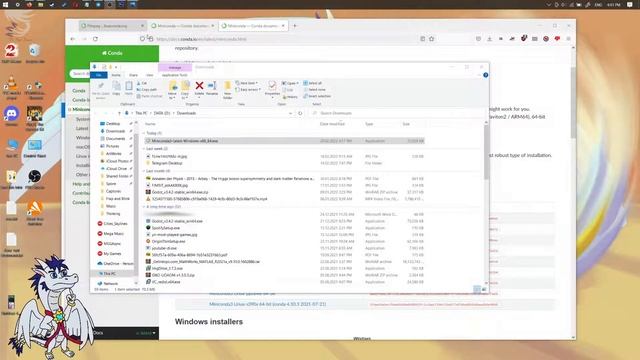Viewport: 640px width, 360px height.
Task: Select Downloads in the navigation pane
Action: tap(115, 131)
